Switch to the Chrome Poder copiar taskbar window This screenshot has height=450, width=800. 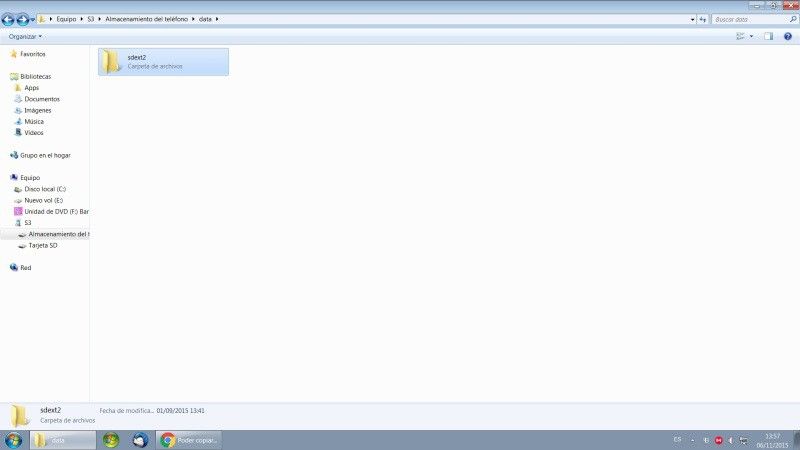[189, 440]
